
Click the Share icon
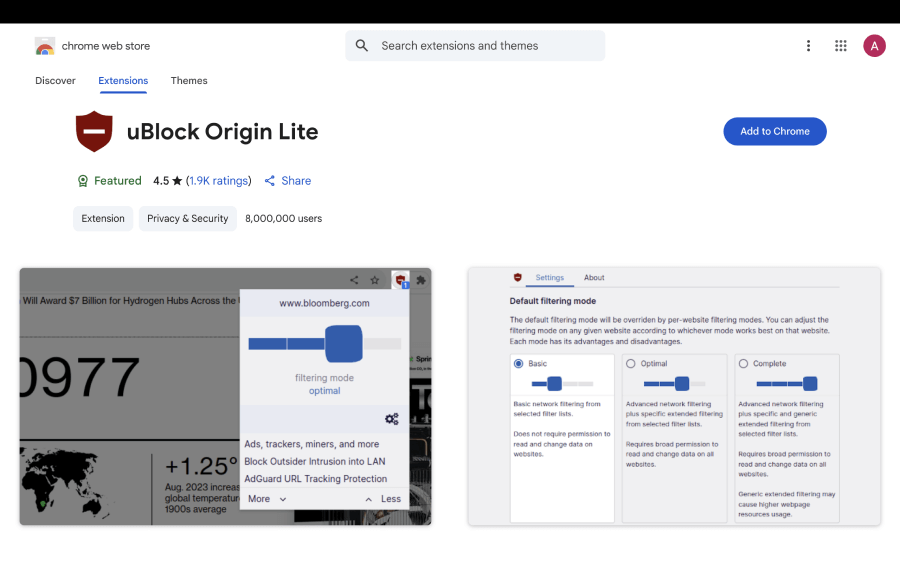(270, 181)
